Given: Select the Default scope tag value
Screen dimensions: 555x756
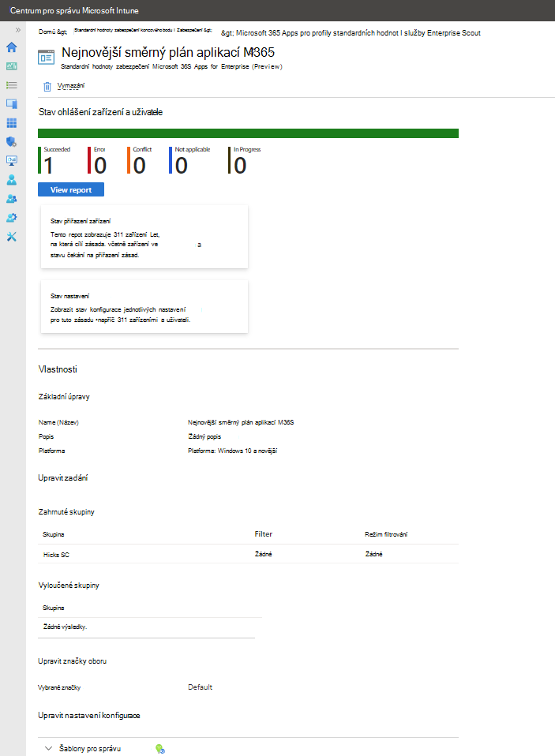Looking at the screenshot, I should click(x=200, y=687).
